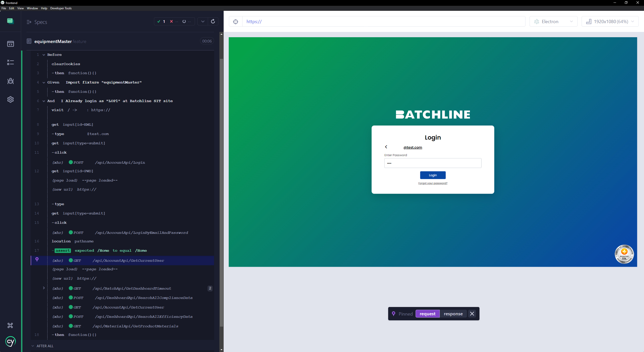Screen dimensions: 644x352
Task: Click the pending tests spinner counter
Action: (187, 22)
